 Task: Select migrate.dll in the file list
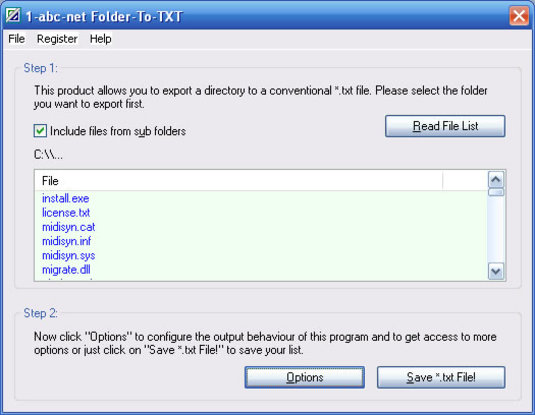pos(66,270)
